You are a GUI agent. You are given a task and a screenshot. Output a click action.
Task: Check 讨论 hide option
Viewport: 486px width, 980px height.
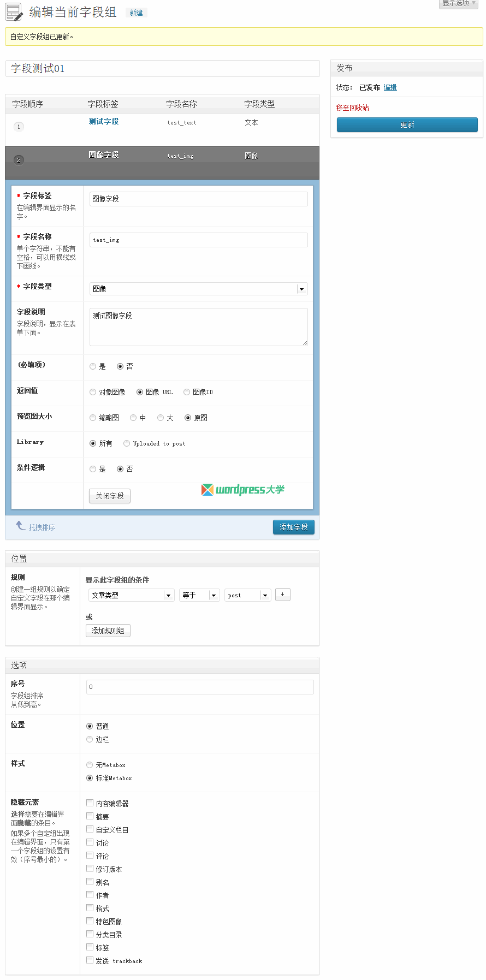90,842
